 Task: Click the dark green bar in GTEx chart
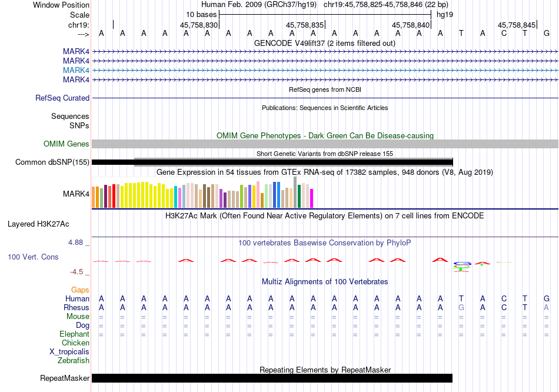point(299,196)
